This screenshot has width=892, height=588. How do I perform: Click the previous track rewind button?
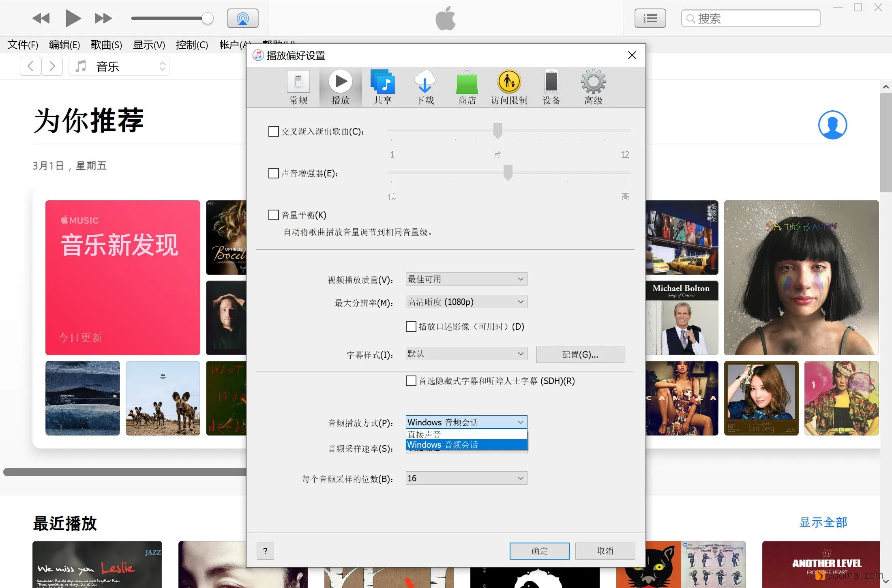click(x=41, y=18)
